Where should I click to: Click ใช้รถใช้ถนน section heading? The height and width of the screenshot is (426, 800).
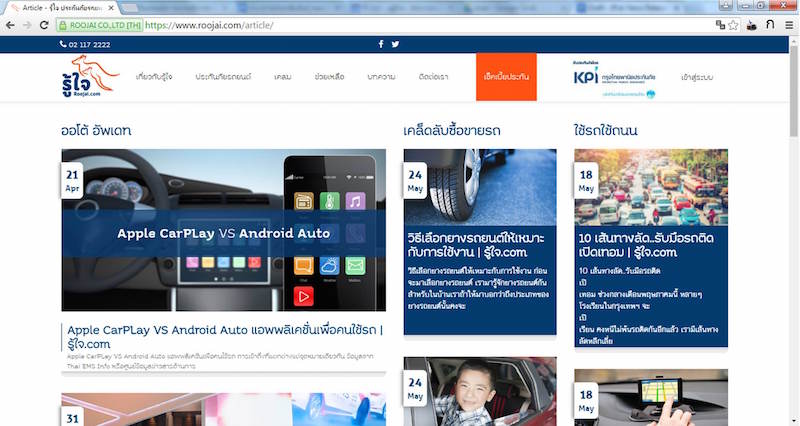pyautogui.click(x=605, y=131)
